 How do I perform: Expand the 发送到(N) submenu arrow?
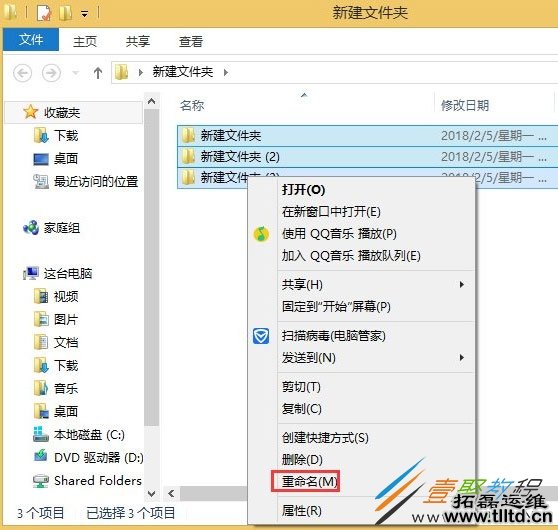pos(462,357)
